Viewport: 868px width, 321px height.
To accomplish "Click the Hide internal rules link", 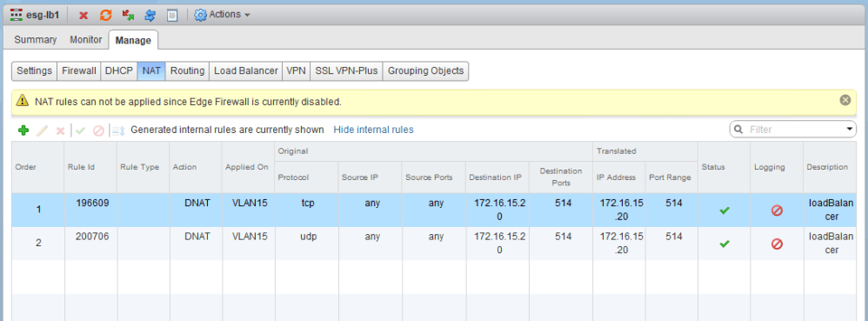I will (x=373, y=130).
